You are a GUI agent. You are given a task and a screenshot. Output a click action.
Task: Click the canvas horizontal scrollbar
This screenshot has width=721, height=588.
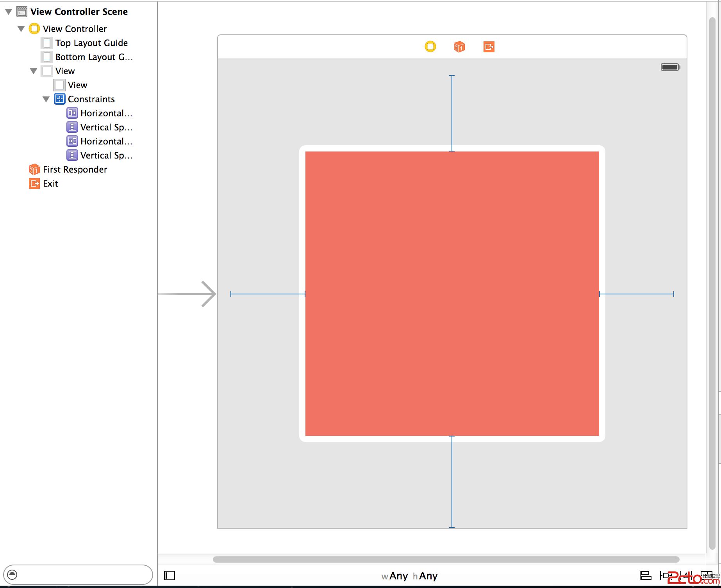click(446, 559)
